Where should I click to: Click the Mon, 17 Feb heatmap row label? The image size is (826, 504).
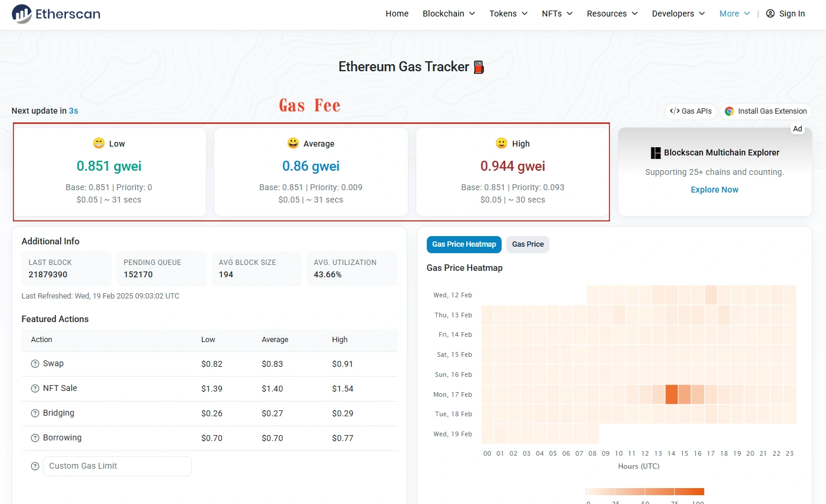(453, 394)
